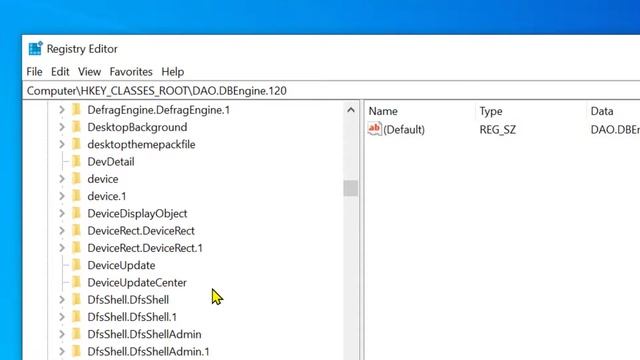Click the (Default) string value icon
The width and height of the screenshot is (640, 360).
(374, 129)
